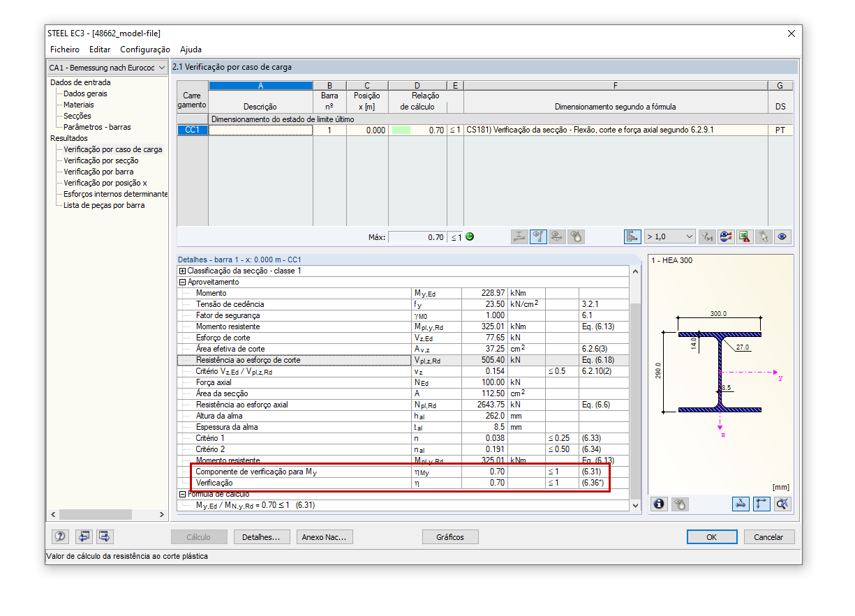Select 'Lista de peças por barra'
Image resolution: width=855 pixels, height=616 pixels.
104,205
